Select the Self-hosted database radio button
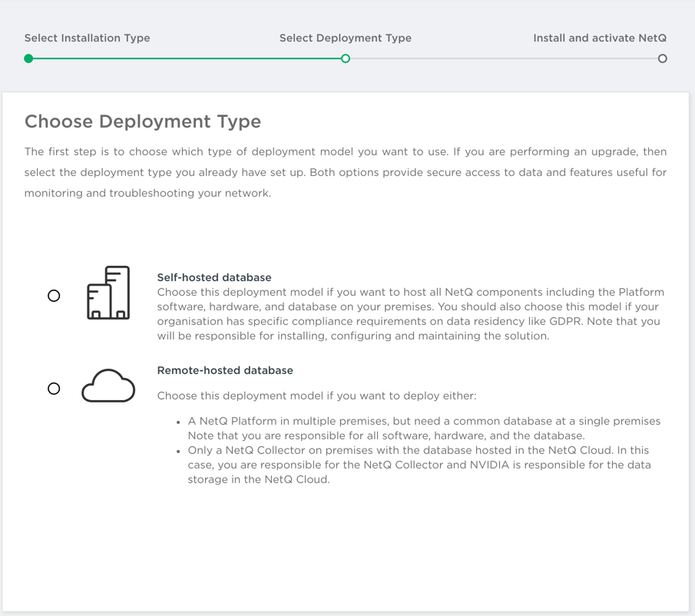695x616 pixels. click(54, 296)
